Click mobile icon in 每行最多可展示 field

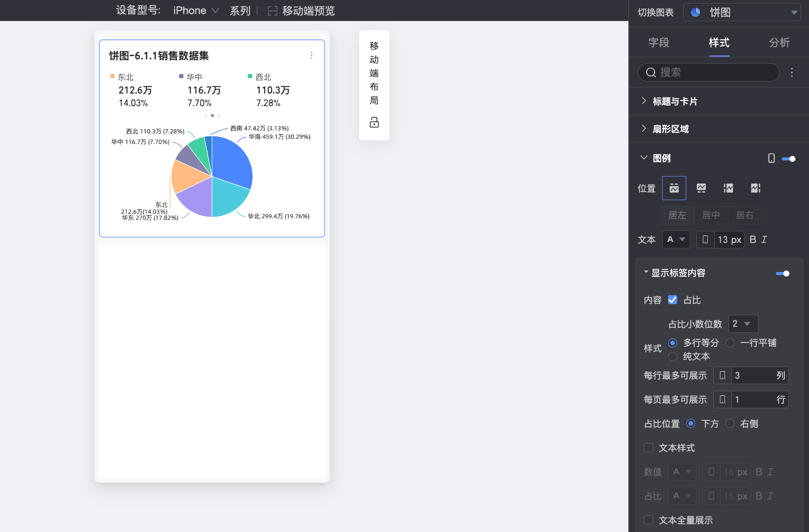[722, 375]
